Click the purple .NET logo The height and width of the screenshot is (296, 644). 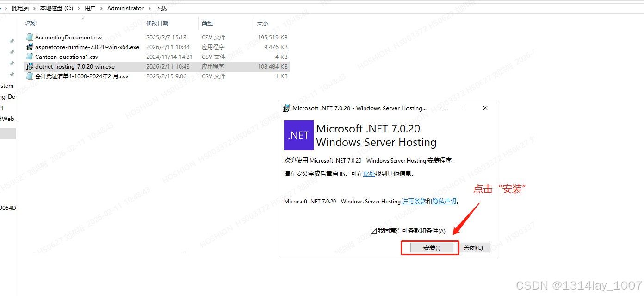click(298, 135)
